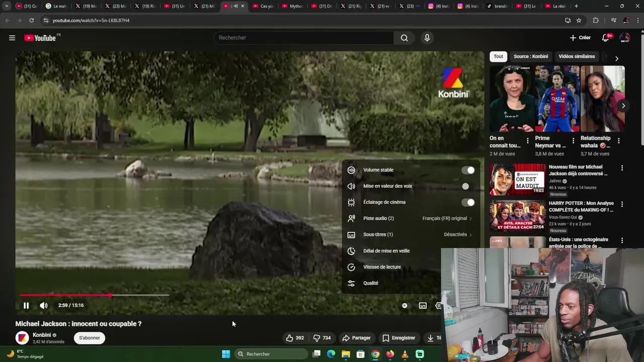Screen dimensions: 644x362
Task: Start voice search with the microphone
Action: (427, 38)
